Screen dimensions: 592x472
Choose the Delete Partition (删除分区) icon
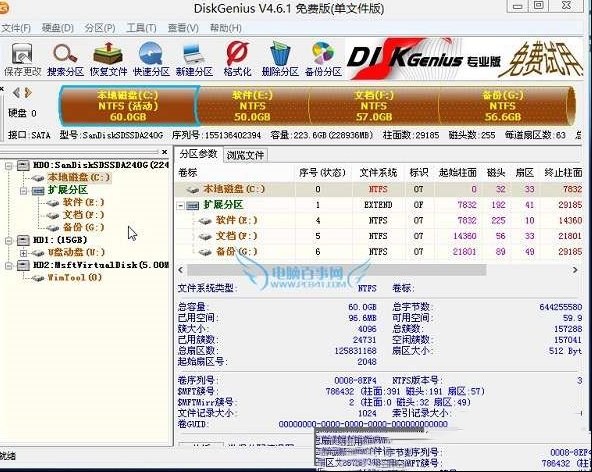tap(280, 59)
